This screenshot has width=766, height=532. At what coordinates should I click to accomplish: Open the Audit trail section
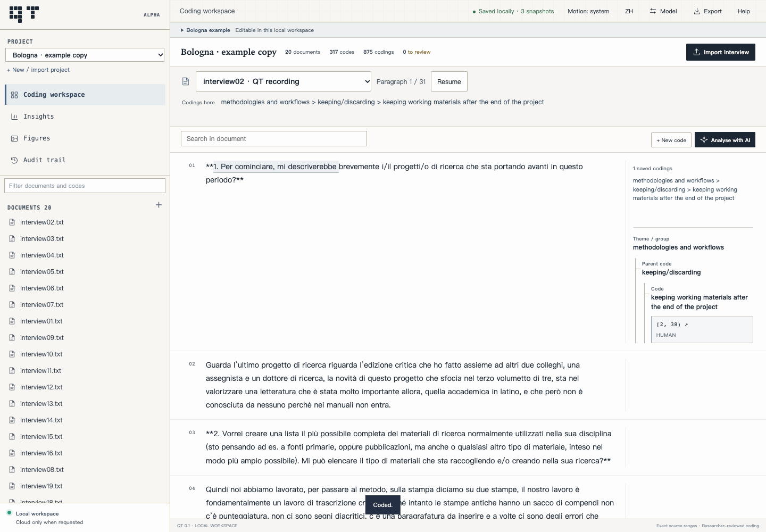pos(85,160)
